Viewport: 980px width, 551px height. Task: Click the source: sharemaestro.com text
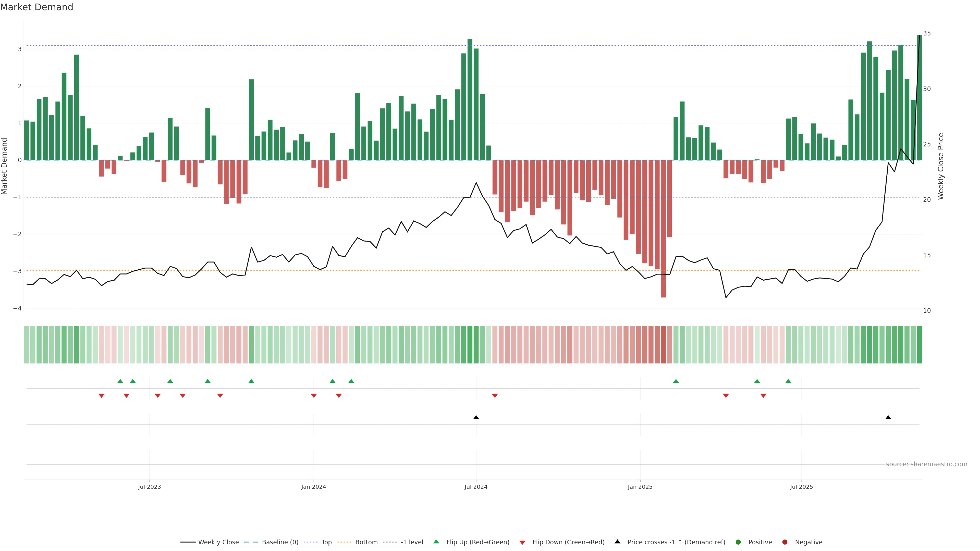pos(926,464)
